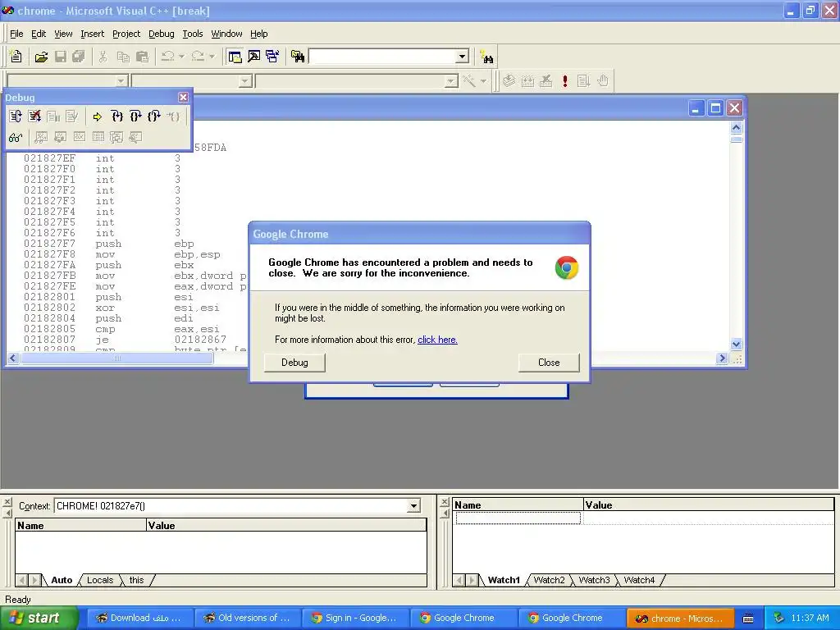Click the Paste clipboard icon
The width and height of the screenshot is (840, 630).
(142, 57)
